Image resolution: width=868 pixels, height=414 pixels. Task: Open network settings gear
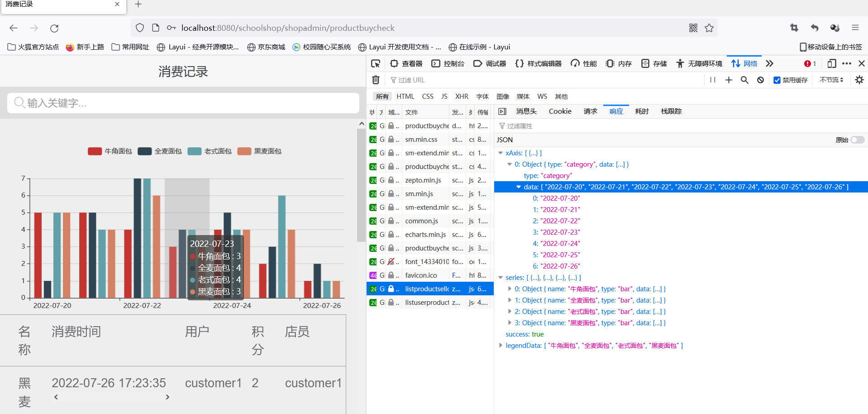click(x=859, y=80)
